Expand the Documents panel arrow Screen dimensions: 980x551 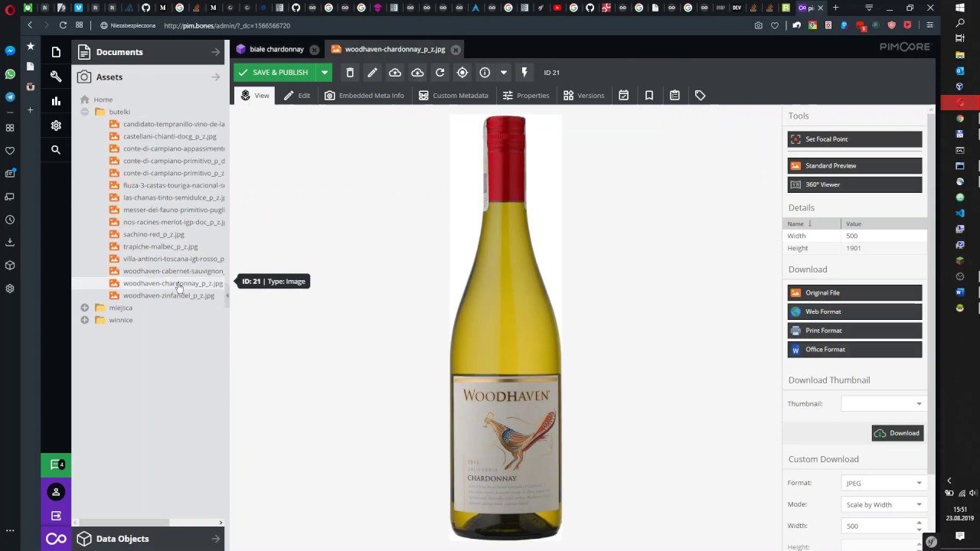[216, 52]
